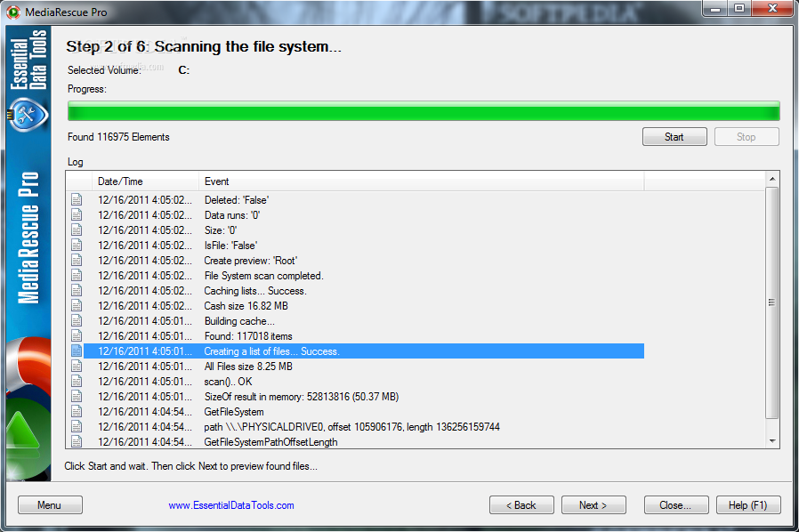The image size is (799, 532).
Task: Click the document icon beside Building cache... row
Action: coord(77,320)
